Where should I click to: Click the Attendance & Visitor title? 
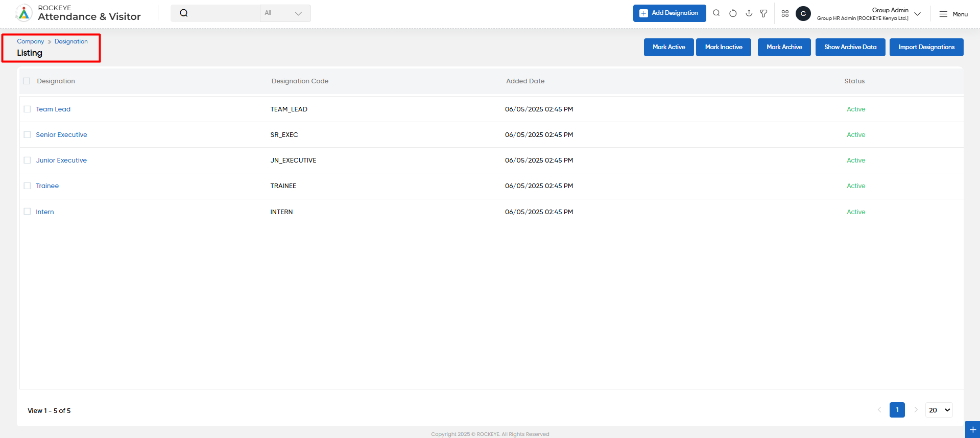(x=89, y=17)
